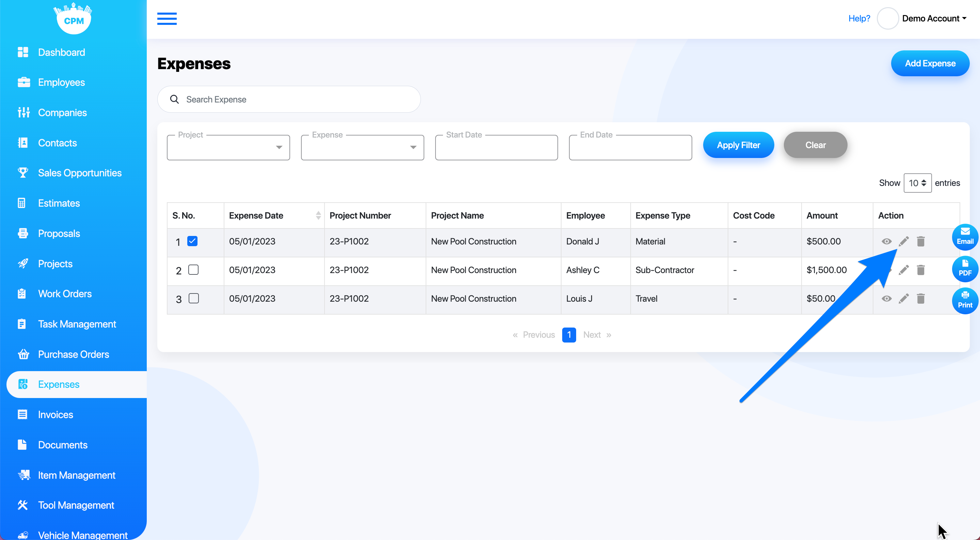Screen dimensions: 980x540
Task: Click the Tool Management wrench icon
Action: (x=23, y=505)
